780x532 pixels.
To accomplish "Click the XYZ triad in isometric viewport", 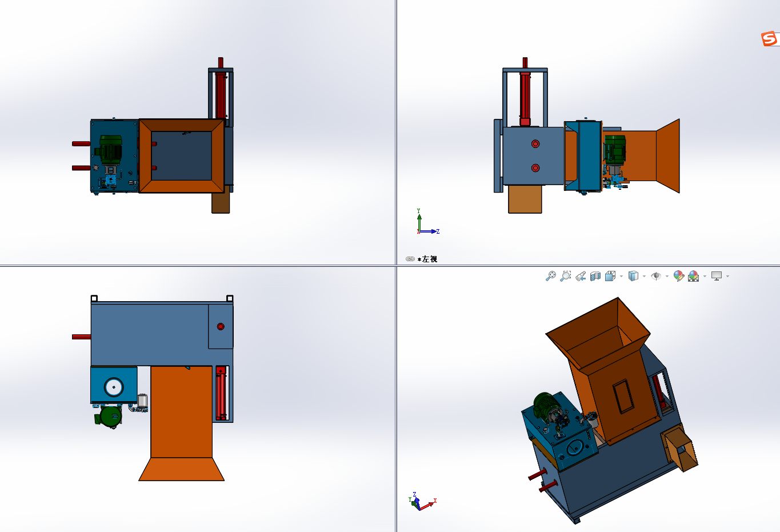I will (422, 502).
